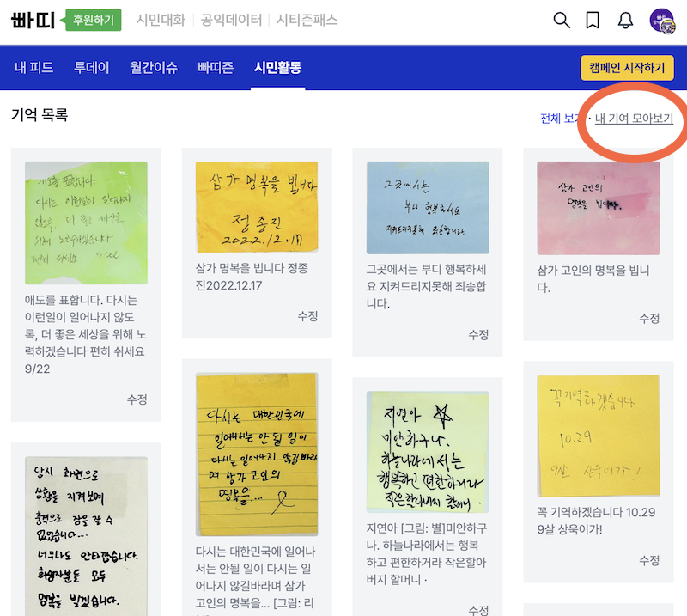The image size is (687, 616).
Task: Click the user profile avatar
Action: [661, 21]
